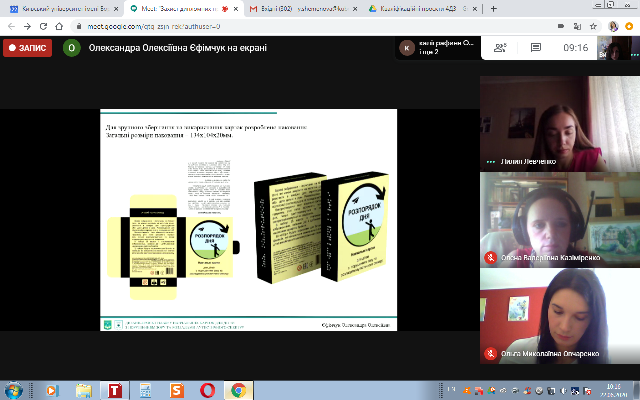Click the 09:16 meeting clock

576,48
